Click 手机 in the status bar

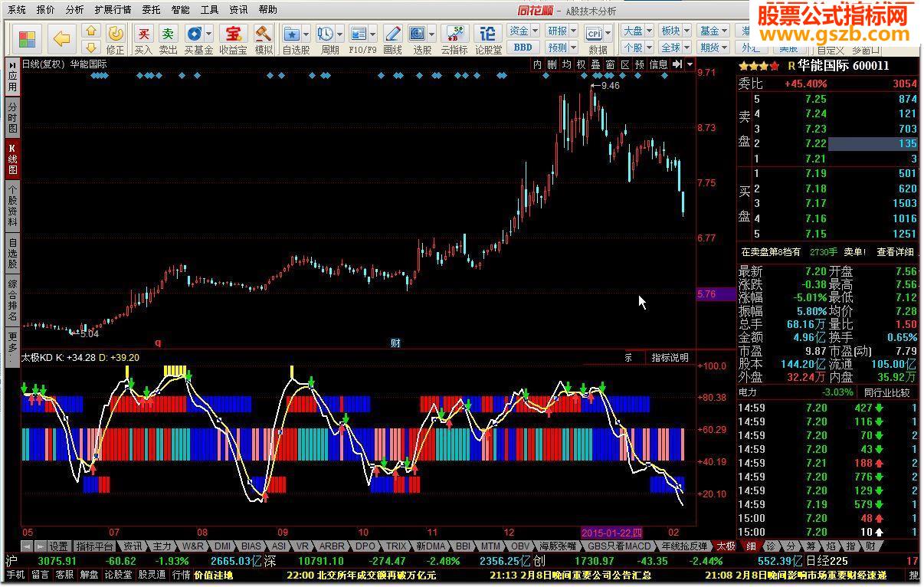click(x=15, y=575)
